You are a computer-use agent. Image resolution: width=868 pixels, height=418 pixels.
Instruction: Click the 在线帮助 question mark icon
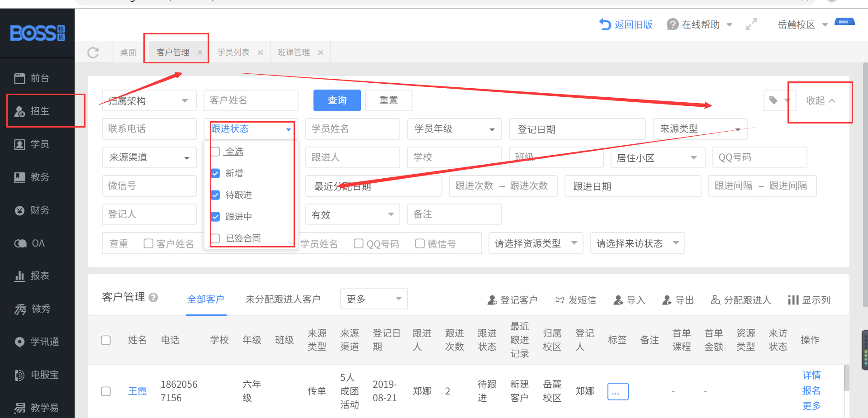pyautogui.click(x=673, y=24)
